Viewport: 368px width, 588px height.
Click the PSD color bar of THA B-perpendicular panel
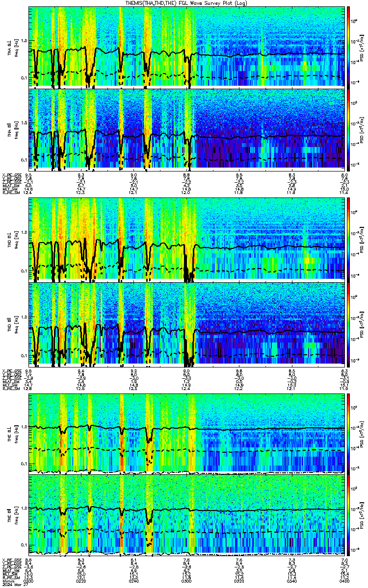tap(348, 47)
